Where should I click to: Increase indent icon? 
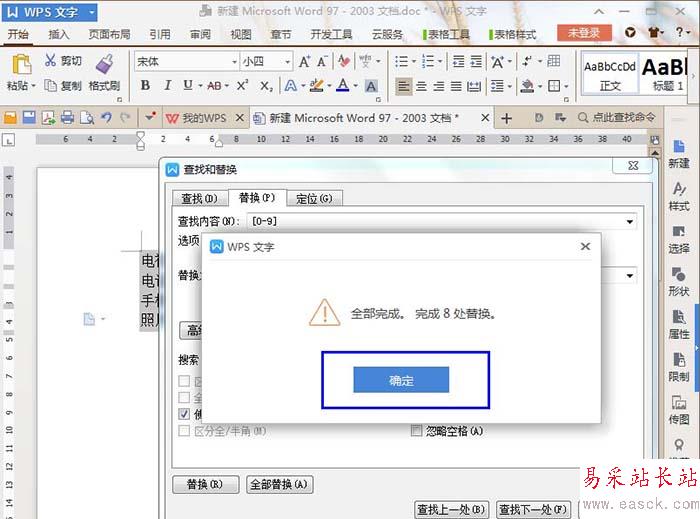point(476,61)
